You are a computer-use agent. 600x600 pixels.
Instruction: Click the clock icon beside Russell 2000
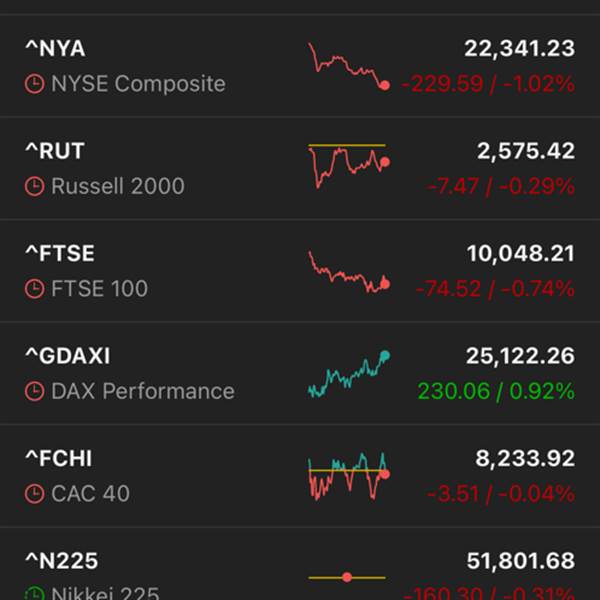(x=35, y=186)
